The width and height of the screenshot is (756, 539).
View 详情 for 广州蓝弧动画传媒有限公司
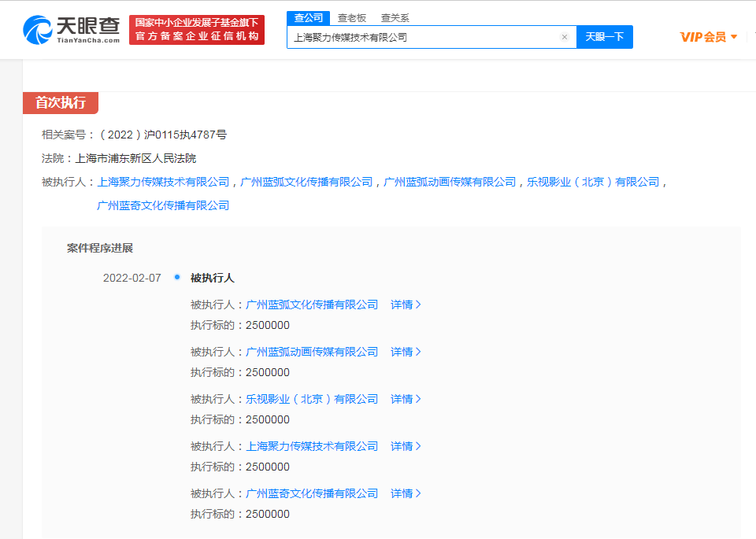pos(406,352)
